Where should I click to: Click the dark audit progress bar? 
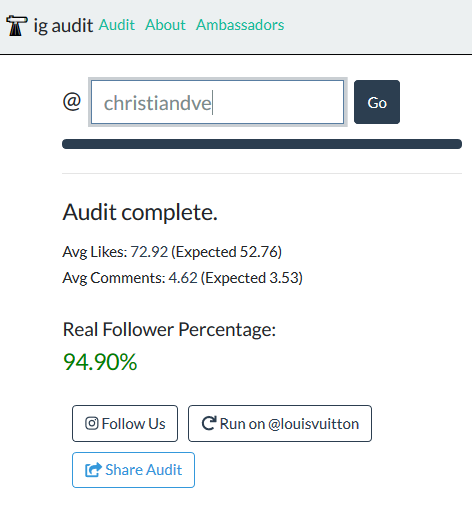click(x=262, y=144)
